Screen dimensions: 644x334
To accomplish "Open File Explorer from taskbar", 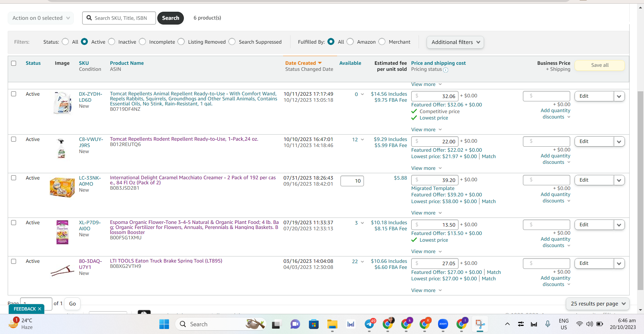I will [332, 324].
